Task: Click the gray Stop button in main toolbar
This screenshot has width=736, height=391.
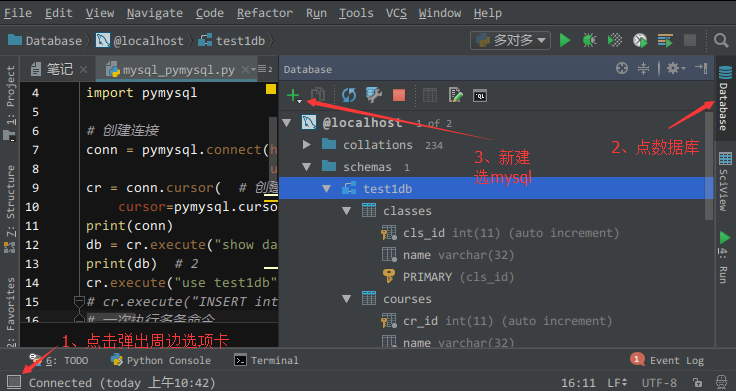Action: 690,40
